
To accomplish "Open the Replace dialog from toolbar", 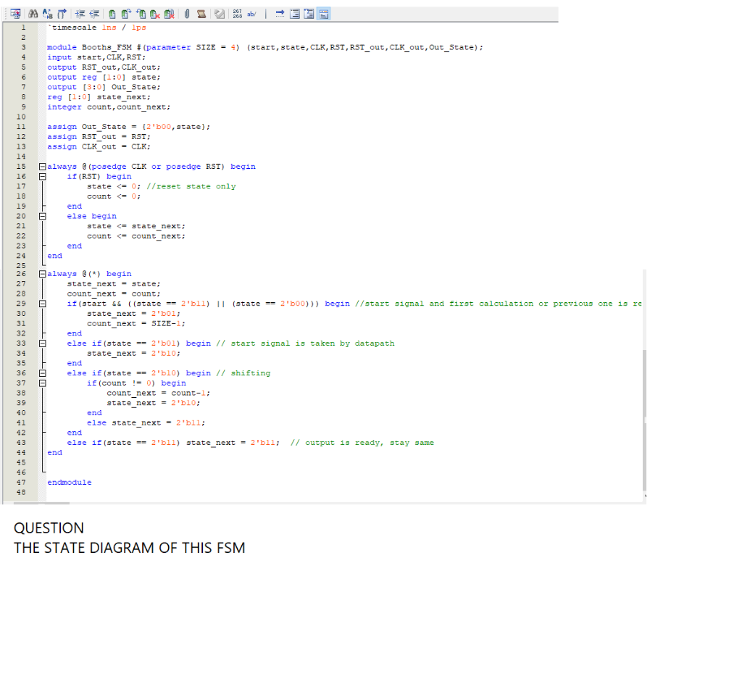I will click(x=46, y=13).
